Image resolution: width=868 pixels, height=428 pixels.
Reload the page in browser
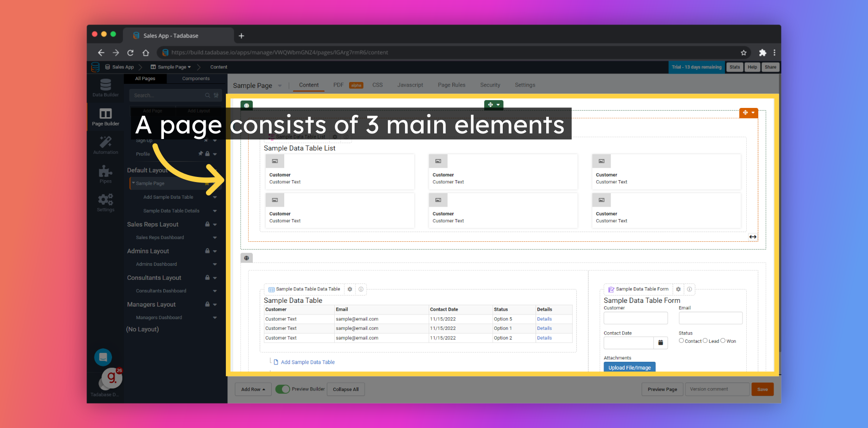pyautogui.click(x=131, y=53)
